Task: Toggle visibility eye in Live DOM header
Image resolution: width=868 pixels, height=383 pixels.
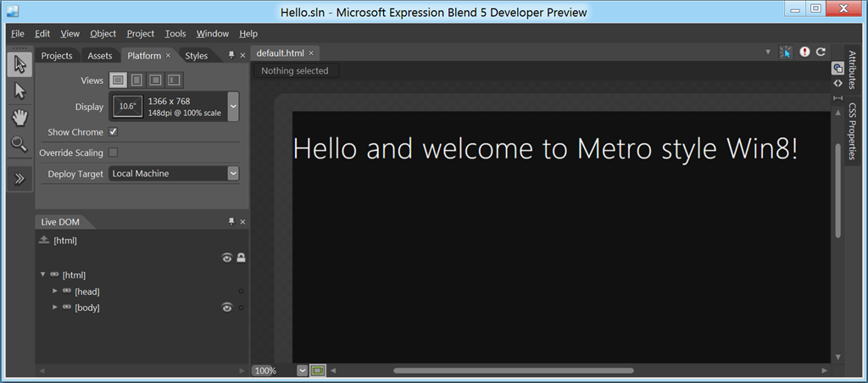Action: pos(227,258)
